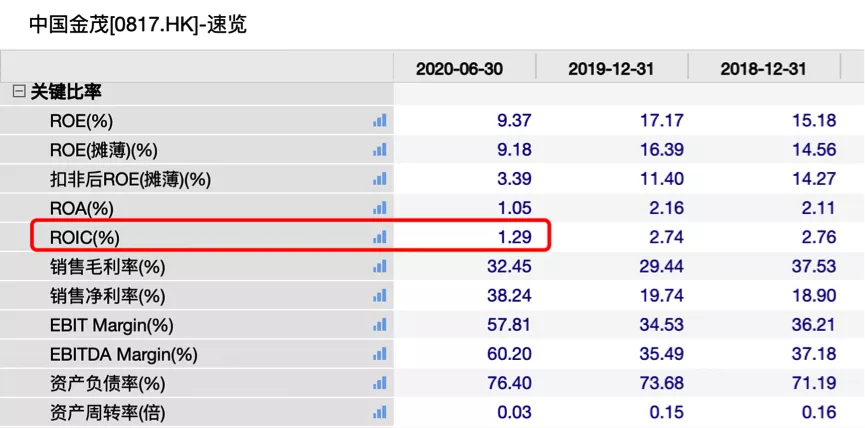Image resolution: width=865 pixels, height=428 pixels.
Task: Click ROE value 17.17
Action: coord(660,120)
